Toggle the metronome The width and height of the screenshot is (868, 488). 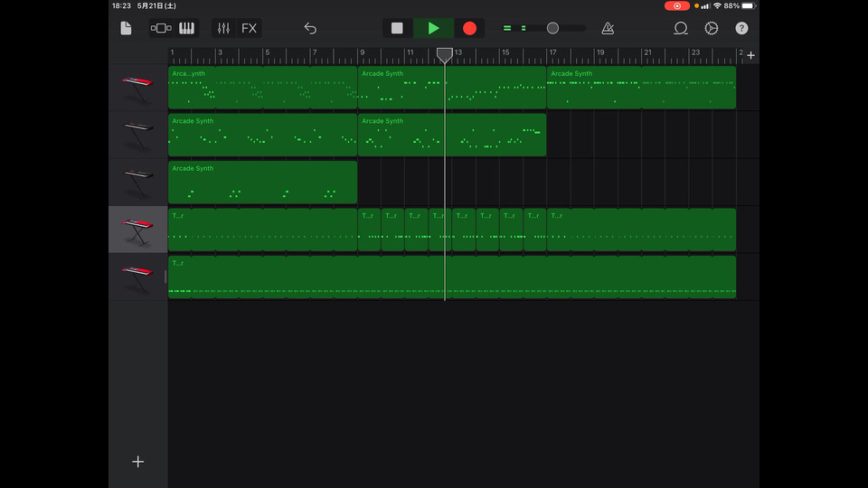(608, 28)
